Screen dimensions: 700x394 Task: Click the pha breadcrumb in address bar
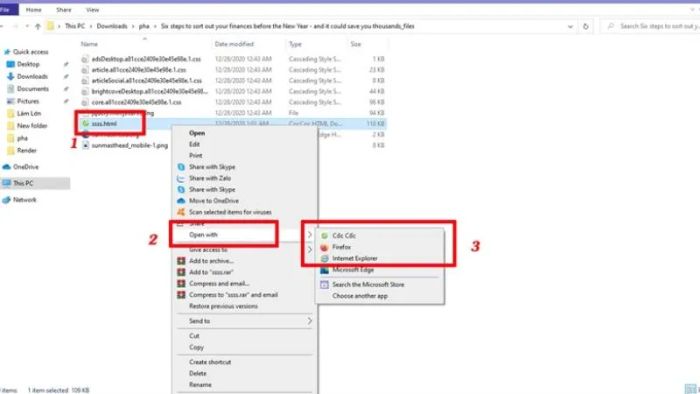click(144, 26)
